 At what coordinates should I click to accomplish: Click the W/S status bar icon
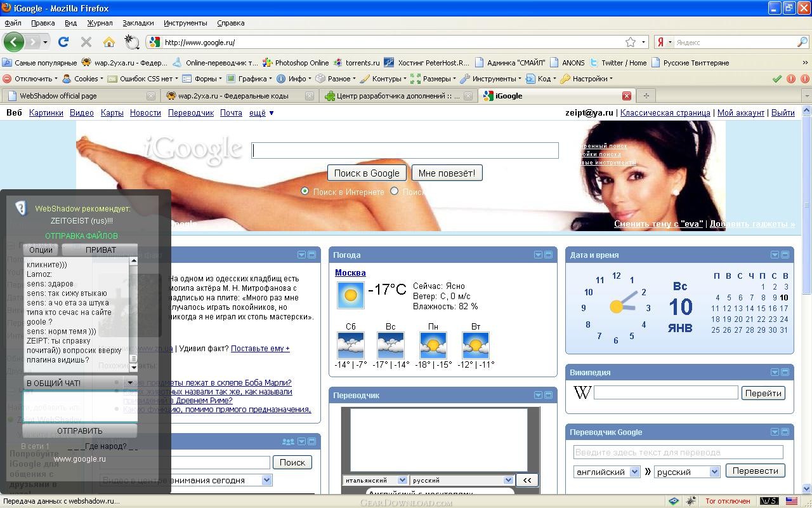pos(768,501)
